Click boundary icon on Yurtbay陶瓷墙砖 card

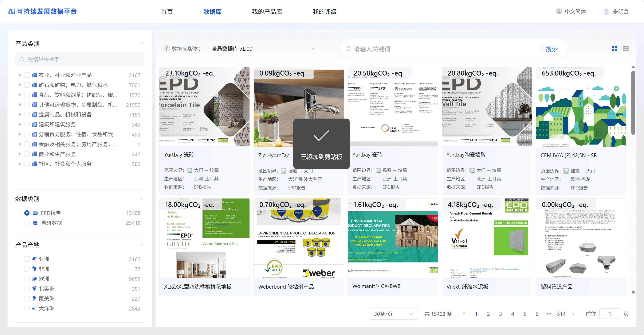coord(472,170)
